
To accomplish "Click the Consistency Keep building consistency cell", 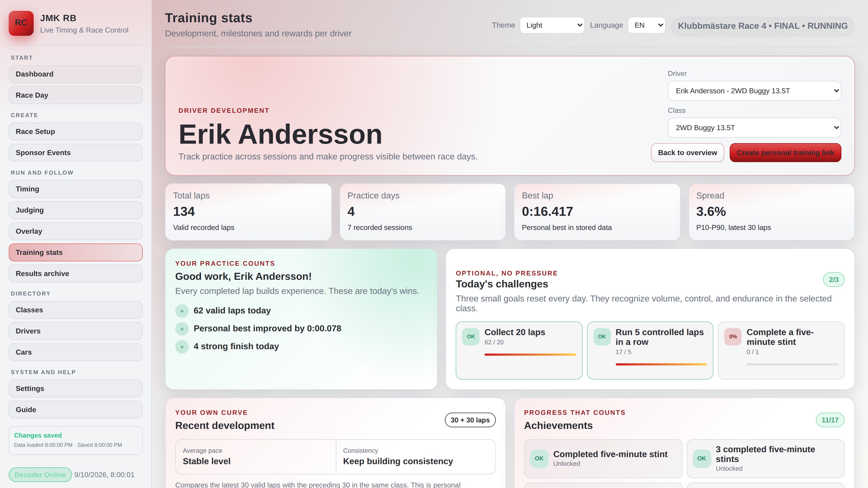I will 416,457.
